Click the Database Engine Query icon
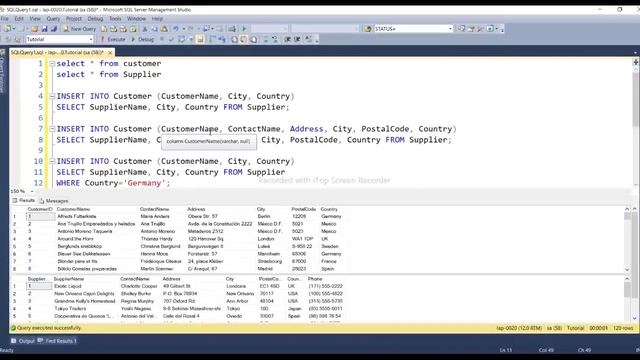Screen dimensions: 640x360 (104, 29)
